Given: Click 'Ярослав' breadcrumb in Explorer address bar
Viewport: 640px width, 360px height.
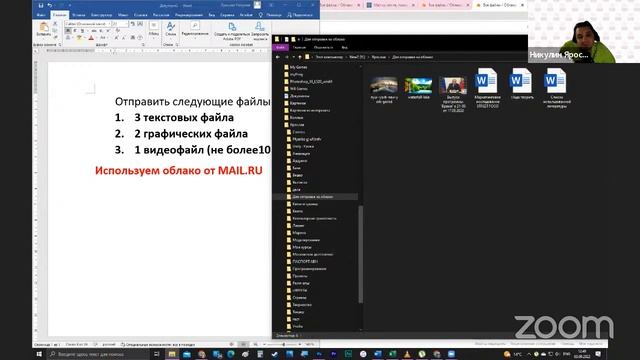Looking at the screenshot, I should pos(378,57).
